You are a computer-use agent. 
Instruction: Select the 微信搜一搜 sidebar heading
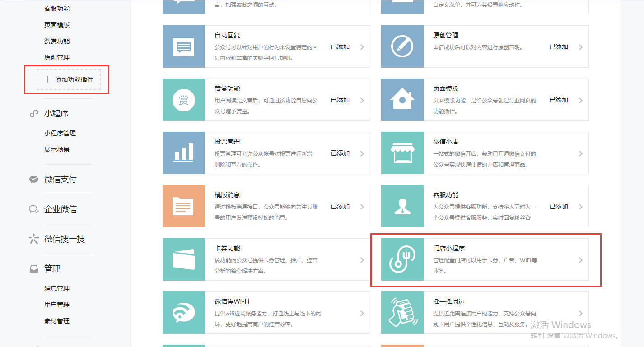[65, 239]
